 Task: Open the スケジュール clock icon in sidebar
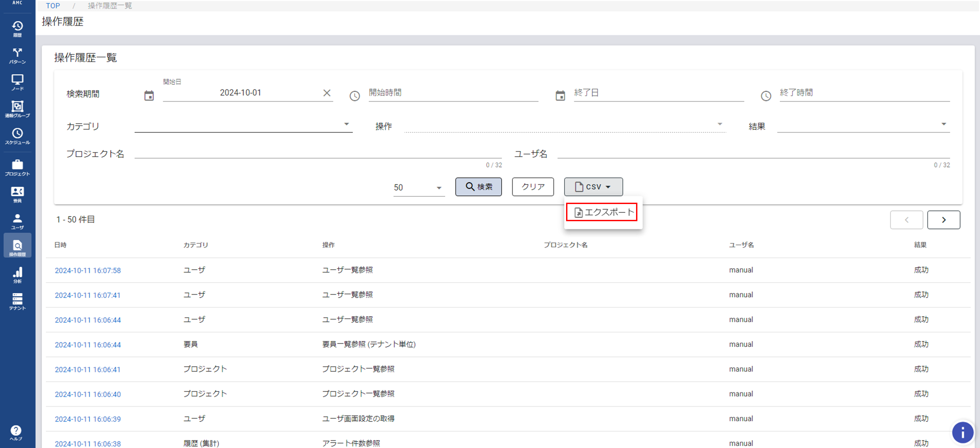coord(17,136)
